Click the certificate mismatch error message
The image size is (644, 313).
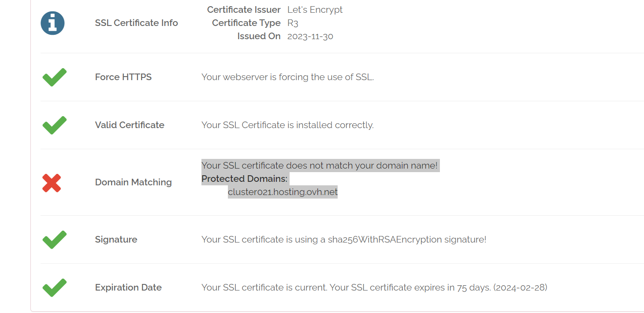(x=320, y=166)
